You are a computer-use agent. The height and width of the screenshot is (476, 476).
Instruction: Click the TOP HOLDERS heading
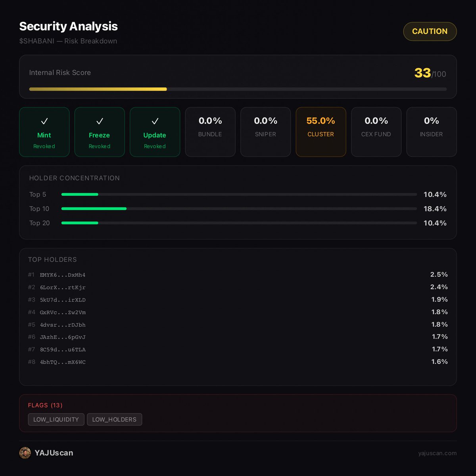[x=52, y=259]
